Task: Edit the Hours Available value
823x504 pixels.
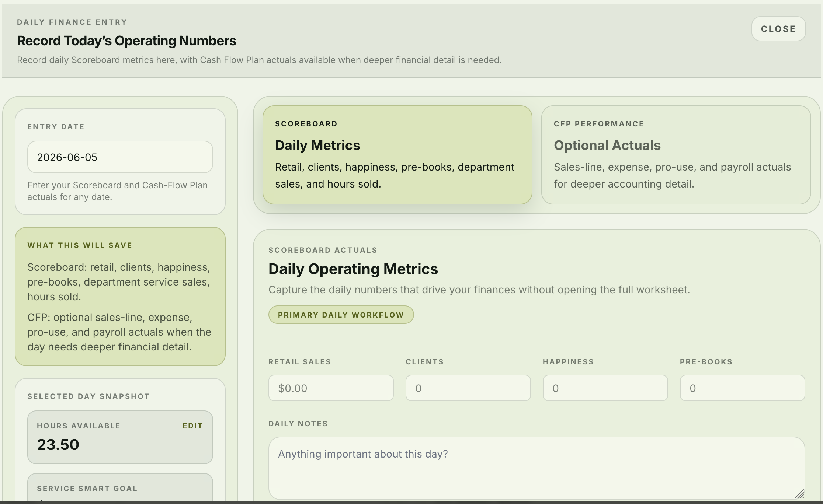Action: point(192,426)
